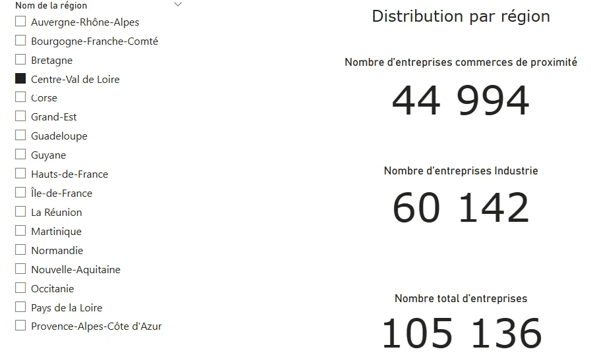
Task: Select the Île-de-France checkbox
Action: 20,193
